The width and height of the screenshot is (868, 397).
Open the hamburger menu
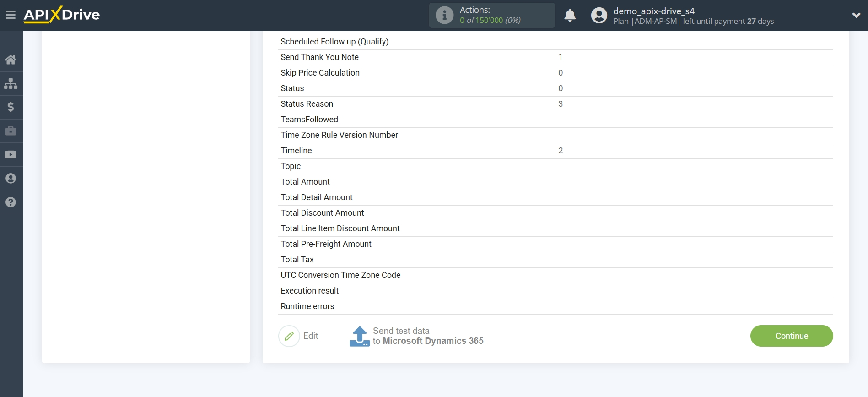pyautogui.click(x=11, y=15)
